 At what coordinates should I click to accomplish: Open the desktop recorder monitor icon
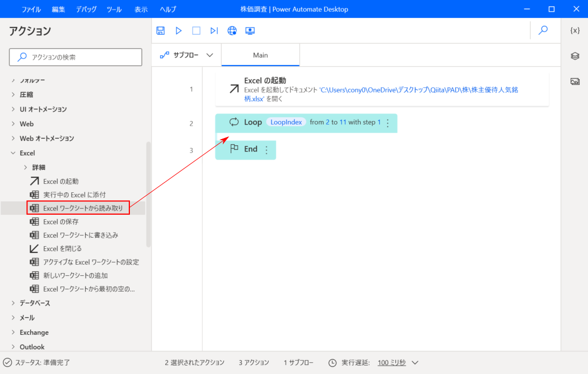pos(250,31)
